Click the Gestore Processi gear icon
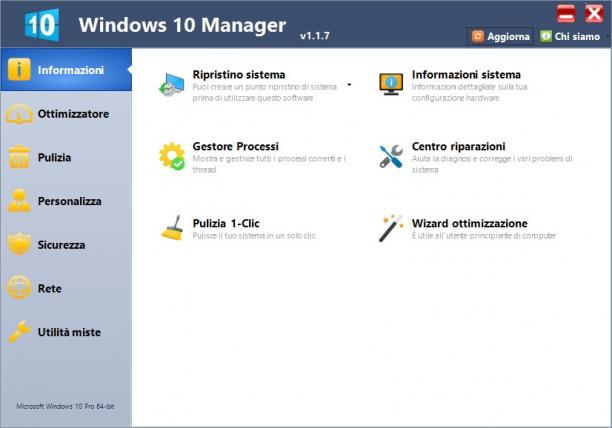Viewport: 612px width, 428px height. coord(172,156)
